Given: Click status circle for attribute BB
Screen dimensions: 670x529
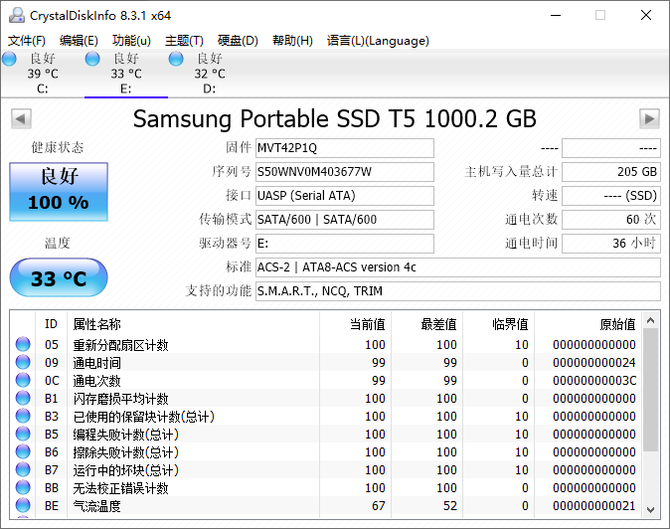Looking at the screenshot, I should (23, 488).
